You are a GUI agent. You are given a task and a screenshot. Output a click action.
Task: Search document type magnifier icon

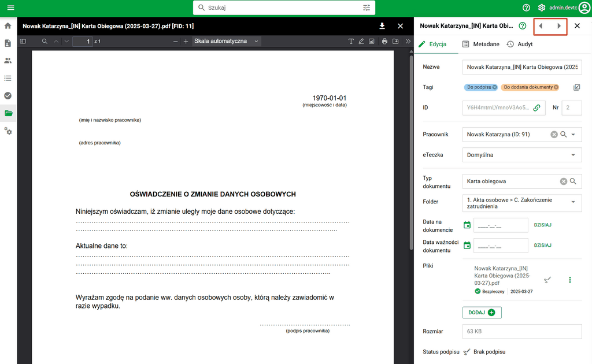pyautogui.click(x=573, y=181)
